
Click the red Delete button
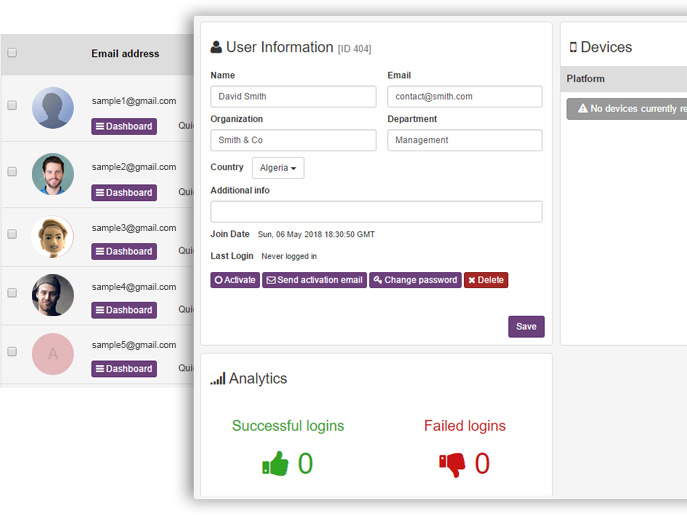486,280
